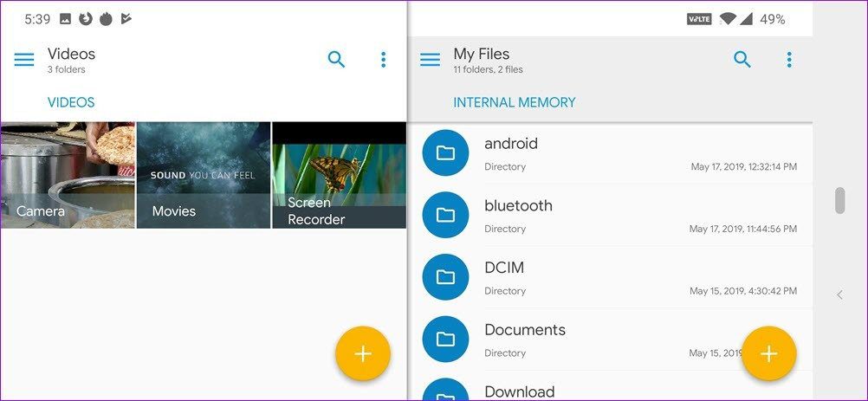Click the My Files title
868x401 pixels.
click(x=481, y=54)
